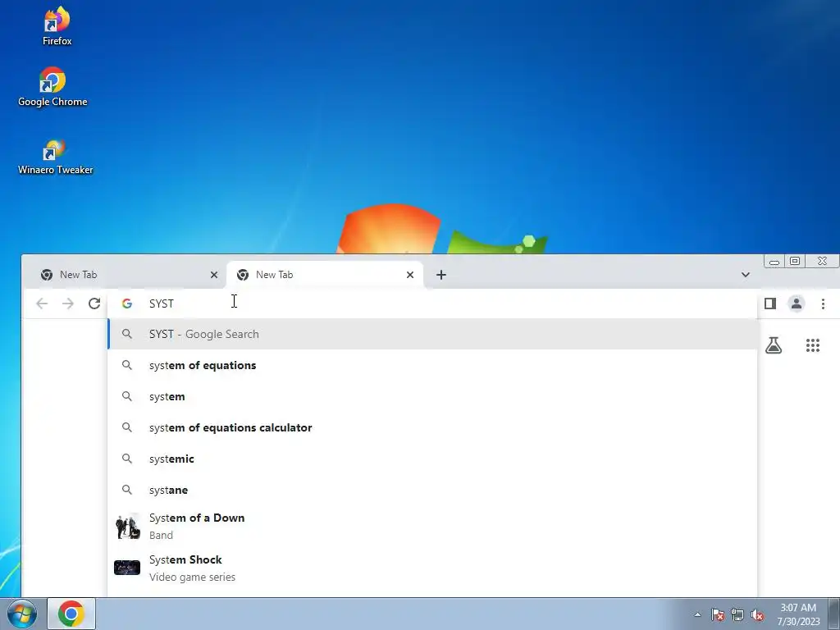Pick the 'system of equations calculator' suggestion
Screen dimensions: 840x630
click(433, 427)
